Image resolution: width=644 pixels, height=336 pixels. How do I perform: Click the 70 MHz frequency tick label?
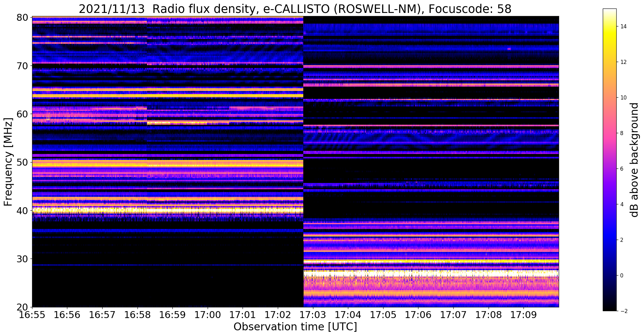(22, 65)
